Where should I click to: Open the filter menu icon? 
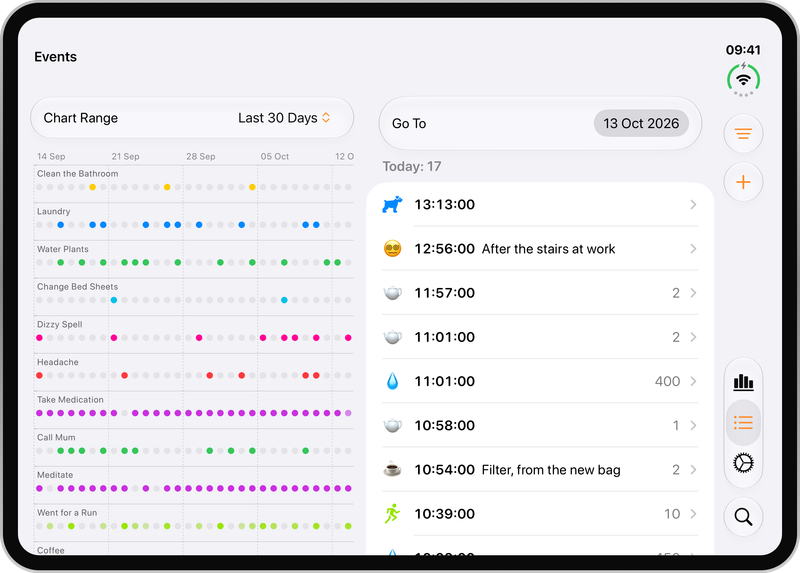click(743, 134)
